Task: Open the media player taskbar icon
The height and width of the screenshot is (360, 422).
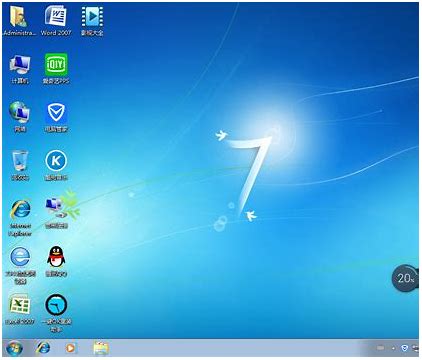Action: point(70,348)
